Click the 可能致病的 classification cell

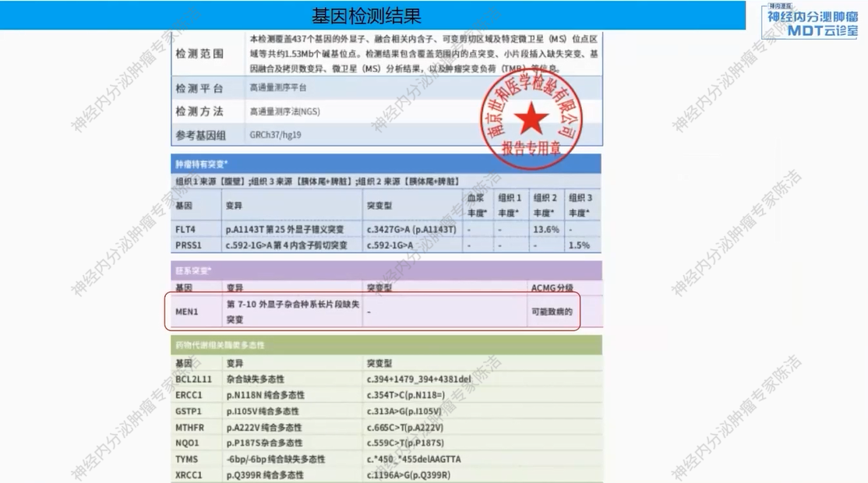552,310
